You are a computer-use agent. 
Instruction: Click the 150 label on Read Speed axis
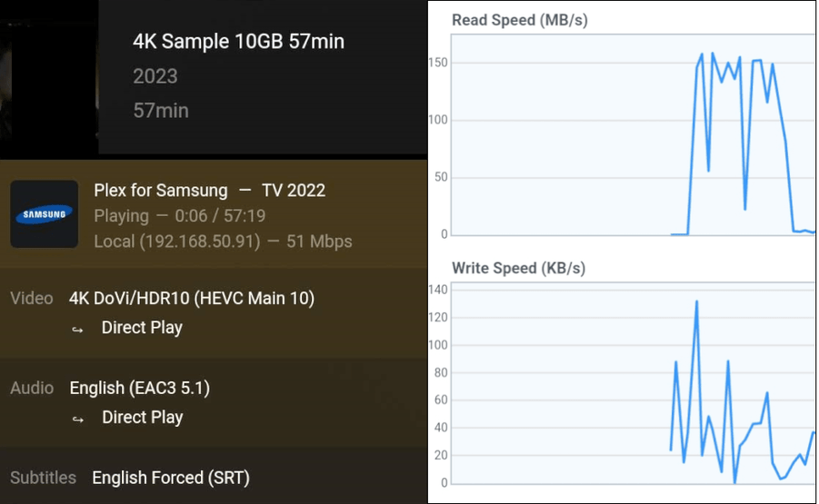click(x=438, y=63)
